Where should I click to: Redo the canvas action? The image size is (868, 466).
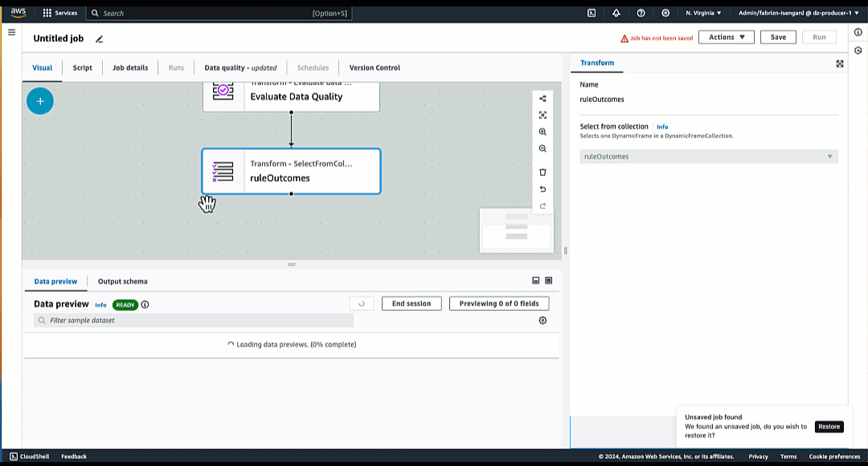[x=542, y=206]
